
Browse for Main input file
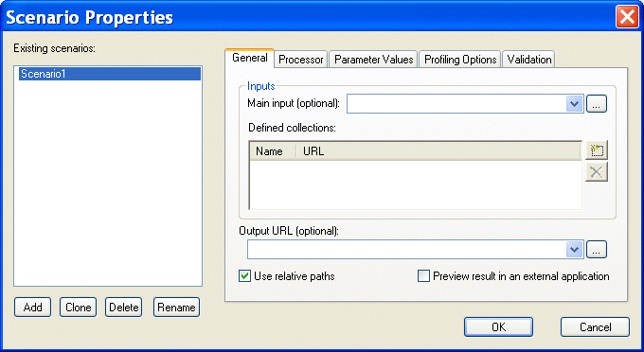[x=597, y=104]
